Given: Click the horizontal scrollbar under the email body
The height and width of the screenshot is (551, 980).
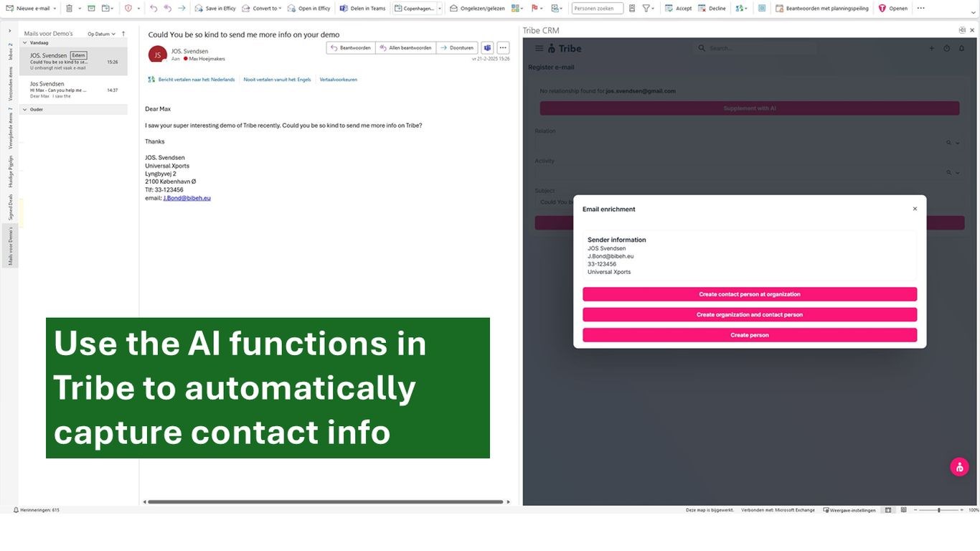Looking at the screenshot, I should [325, 502].
